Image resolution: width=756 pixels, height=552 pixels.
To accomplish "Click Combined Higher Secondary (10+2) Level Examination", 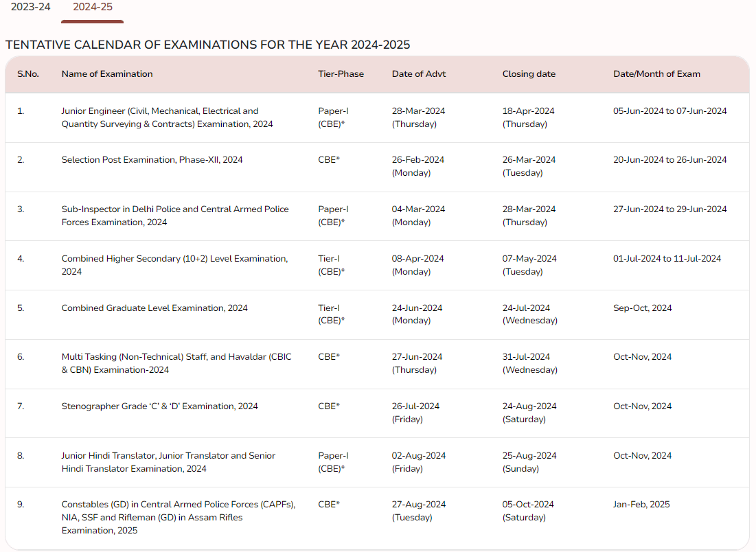I will tap(174, 265).
